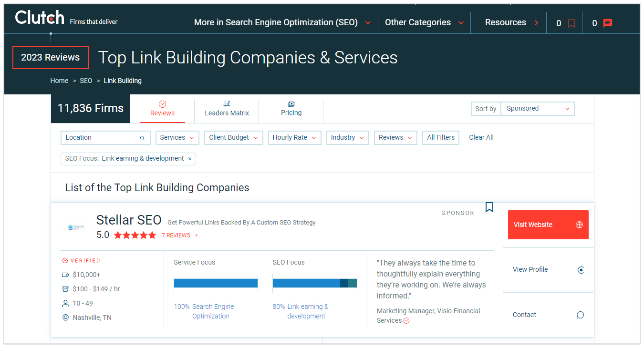Expand the Sort by Sponsored dropdown
The height and width of the screenshot is (348, 644).
(x=537, y=109)
